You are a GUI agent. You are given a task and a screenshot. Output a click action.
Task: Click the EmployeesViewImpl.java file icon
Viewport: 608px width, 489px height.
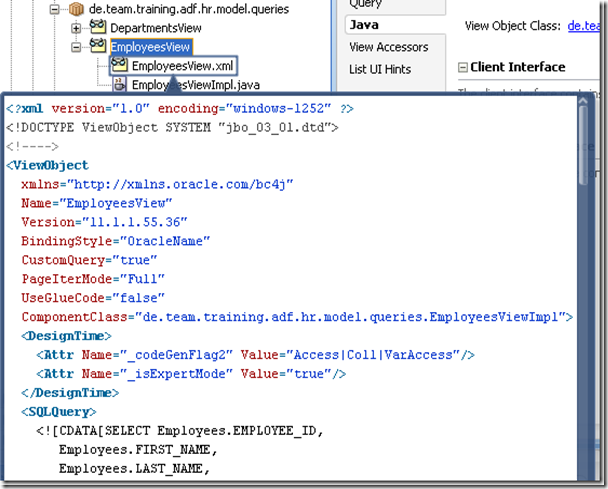(x=120, y=85)
